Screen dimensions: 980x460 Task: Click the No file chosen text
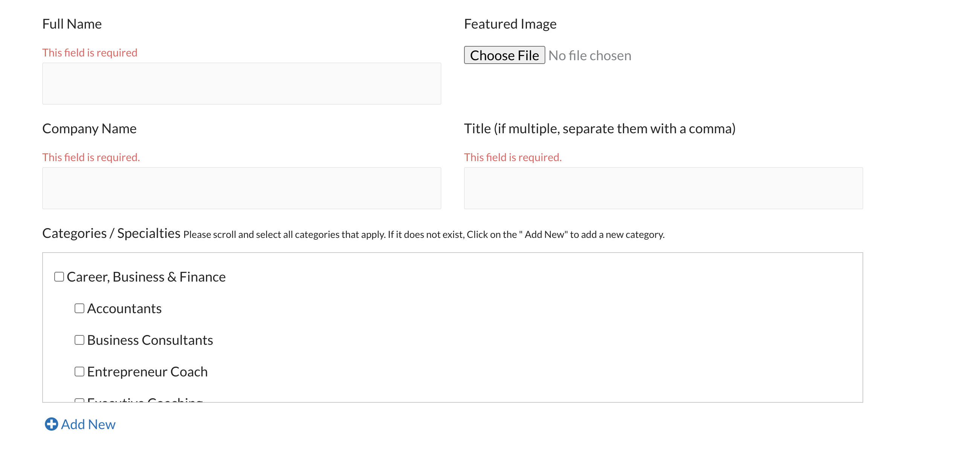[x=590, y=55]
